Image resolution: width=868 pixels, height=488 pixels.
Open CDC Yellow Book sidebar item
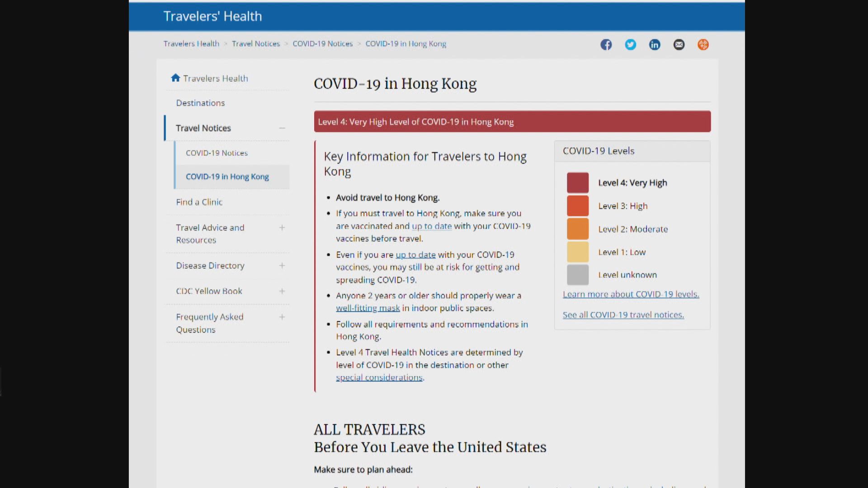click(x=209, y=291)
